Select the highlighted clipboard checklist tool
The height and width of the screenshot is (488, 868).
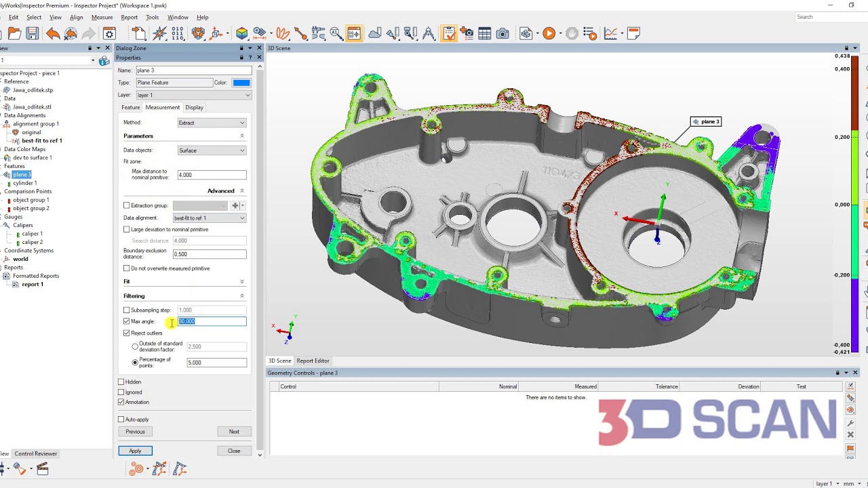pos(449,33)
